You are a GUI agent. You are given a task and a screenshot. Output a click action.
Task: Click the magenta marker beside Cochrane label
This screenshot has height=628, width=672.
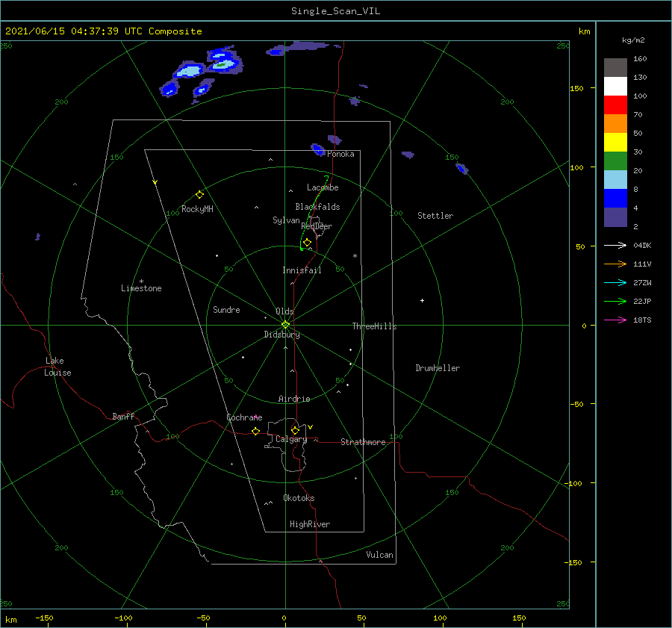pos(256,416)
